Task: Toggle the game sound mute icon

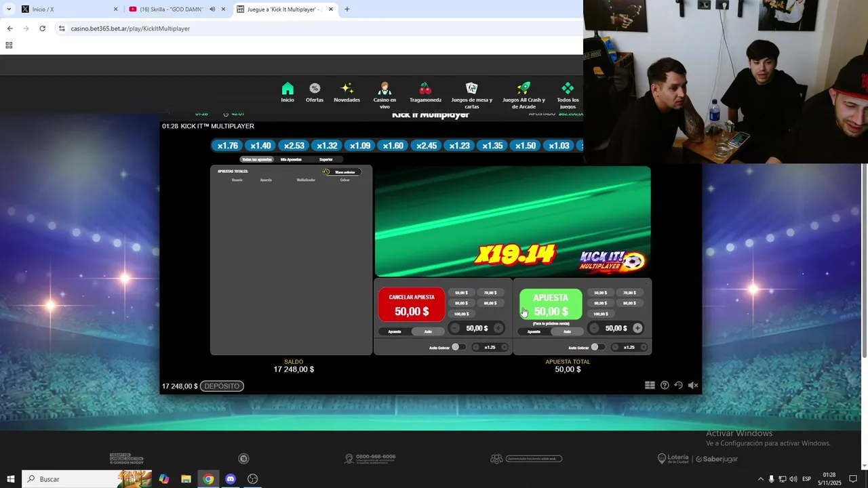Action: point(693,385)
